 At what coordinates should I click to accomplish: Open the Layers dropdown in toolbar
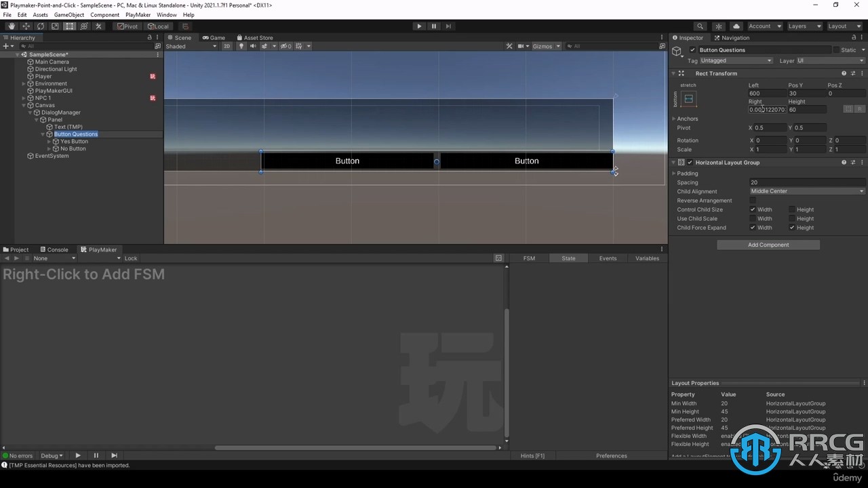coord(804,26)
